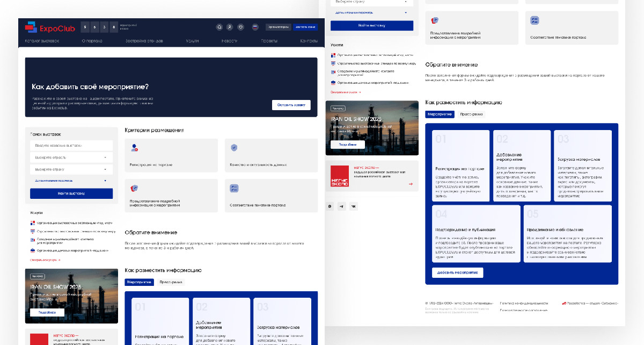Image resolution: width=644 pixels, height=345 pixels.
Task: Click the Russian flag language icon
Action: (x=255, y=27)
